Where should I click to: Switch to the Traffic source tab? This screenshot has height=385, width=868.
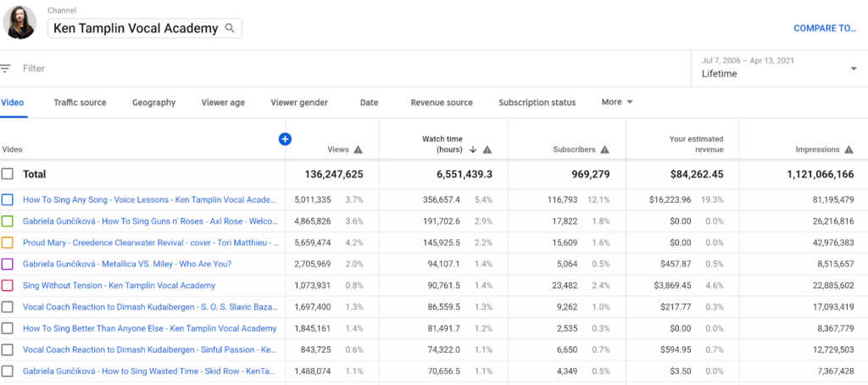tap(80, 103)
